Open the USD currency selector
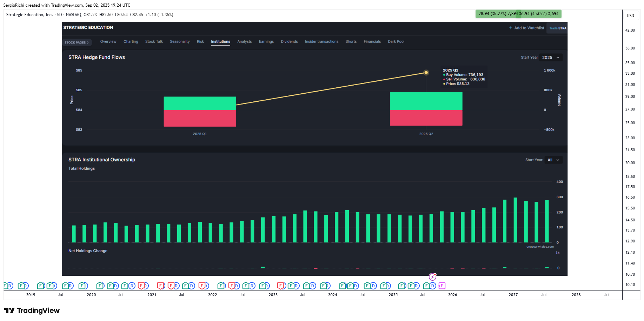The width and height of the screenshot is (644, 321). coord(631,15)
